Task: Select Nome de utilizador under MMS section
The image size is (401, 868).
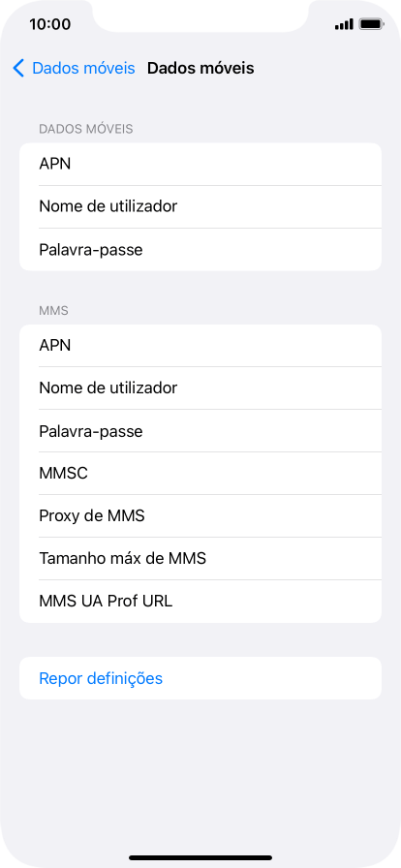Action: tap(200, 388)
